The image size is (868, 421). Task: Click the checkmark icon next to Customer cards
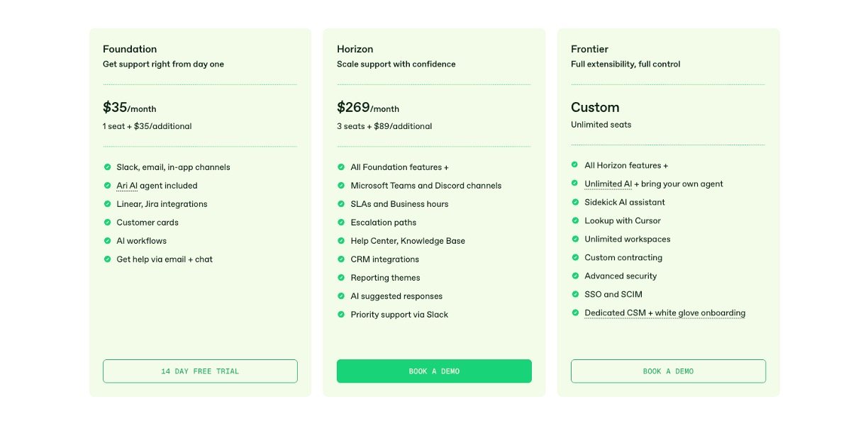107,223
